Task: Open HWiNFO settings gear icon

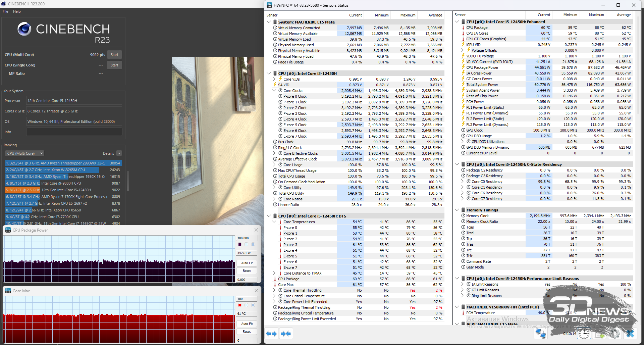Action: click(615, 334)
